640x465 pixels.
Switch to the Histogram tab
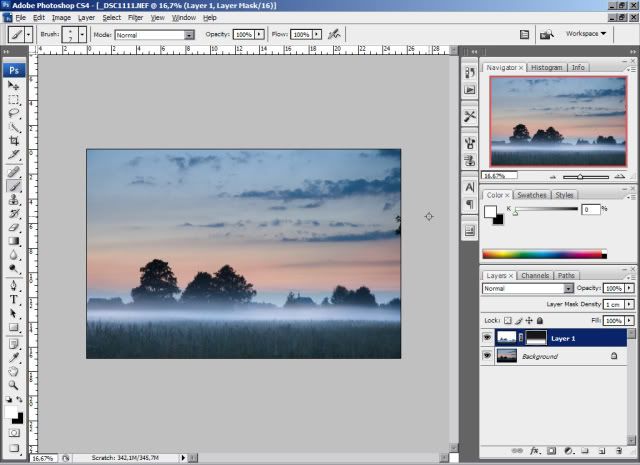click(546, 67)
